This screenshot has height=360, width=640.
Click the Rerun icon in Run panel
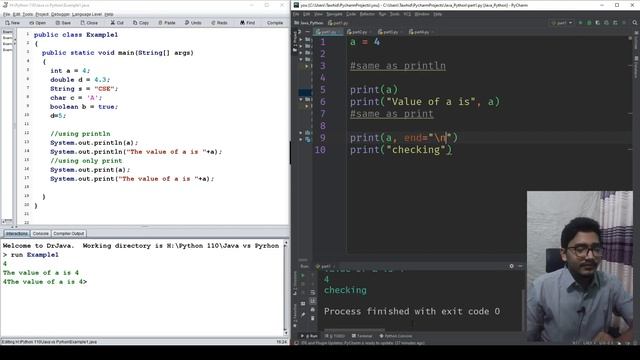click(303, 275)
